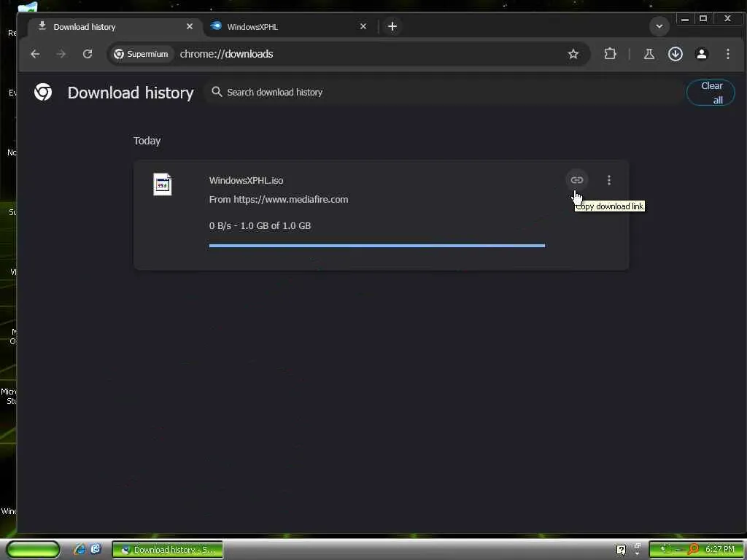The image size is (747, 560).
Task: Select the Download history tab
Action: coord(115,27)
